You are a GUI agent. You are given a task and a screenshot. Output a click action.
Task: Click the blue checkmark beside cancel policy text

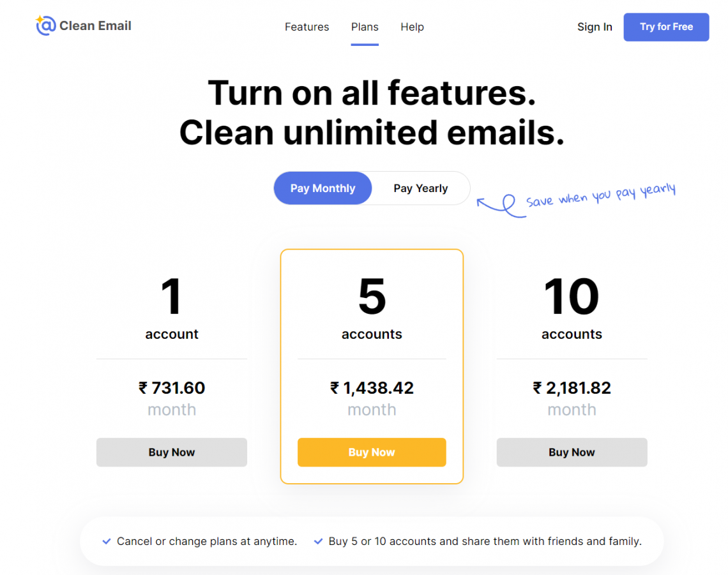coord(106,541)
